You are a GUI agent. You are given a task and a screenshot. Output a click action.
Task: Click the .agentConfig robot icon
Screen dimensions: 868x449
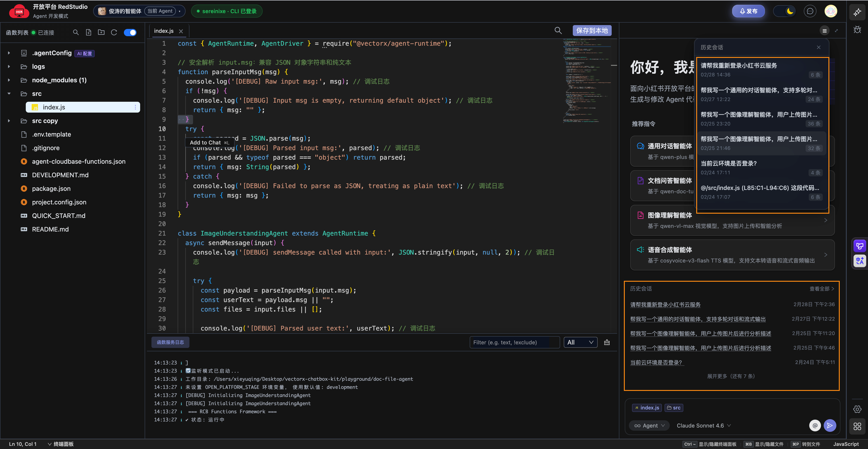pyautogui.click(x=24, y=53)
